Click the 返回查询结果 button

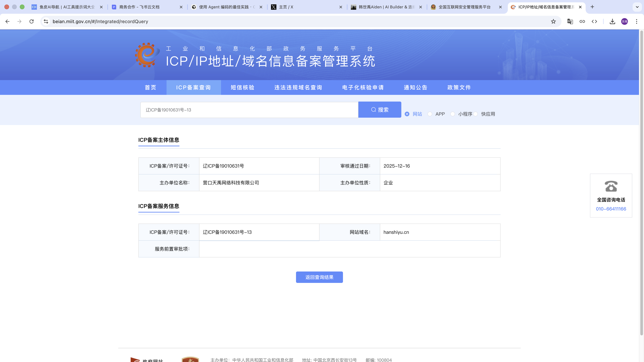coord(319,277)
